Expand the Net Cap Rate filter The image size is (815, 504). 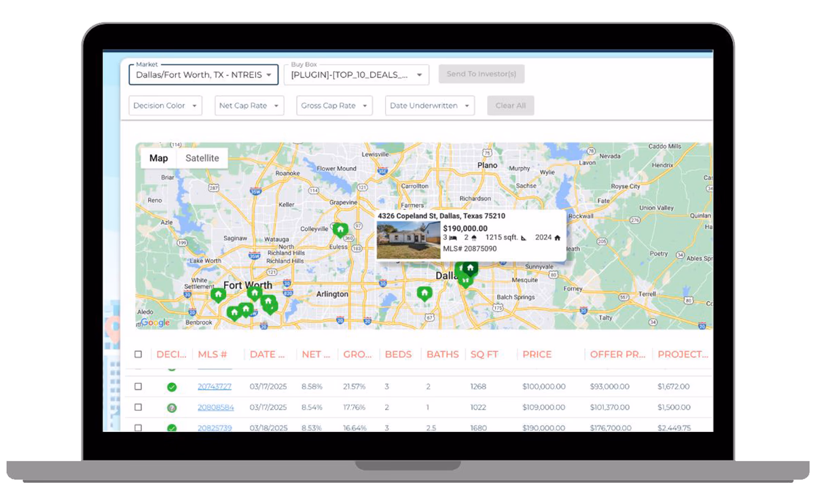pyautogui.click(x=248, y=106)
